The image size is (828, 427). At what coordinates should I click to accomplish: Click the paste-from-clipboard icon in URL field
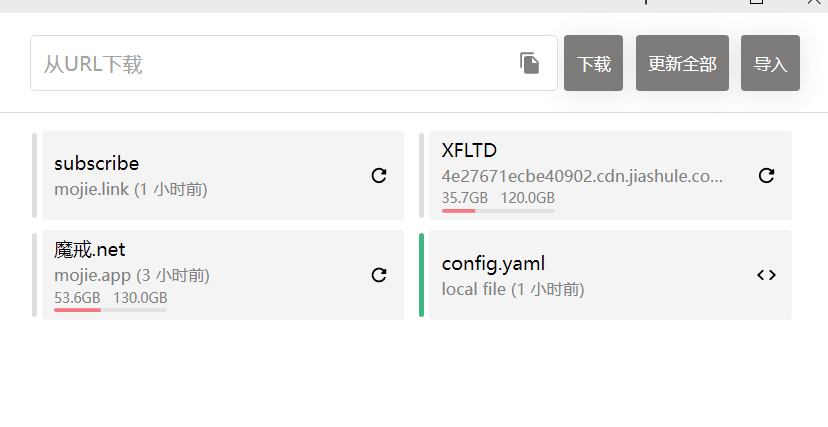tap(530, 63)
